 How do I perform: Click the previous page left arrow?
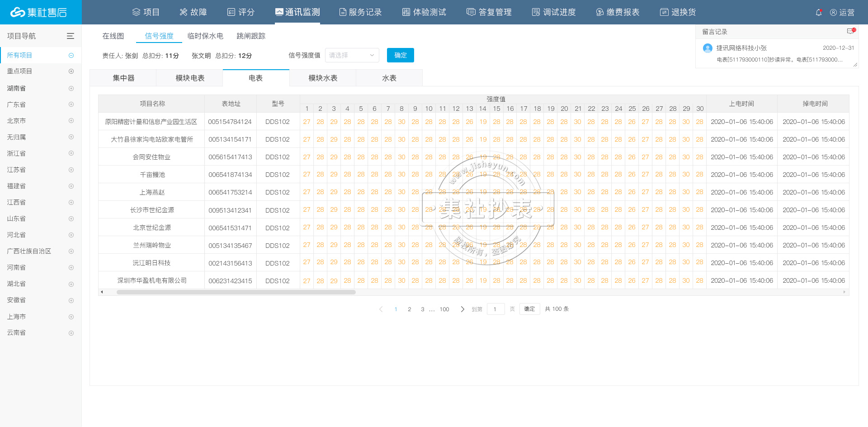tap(381, 309)
